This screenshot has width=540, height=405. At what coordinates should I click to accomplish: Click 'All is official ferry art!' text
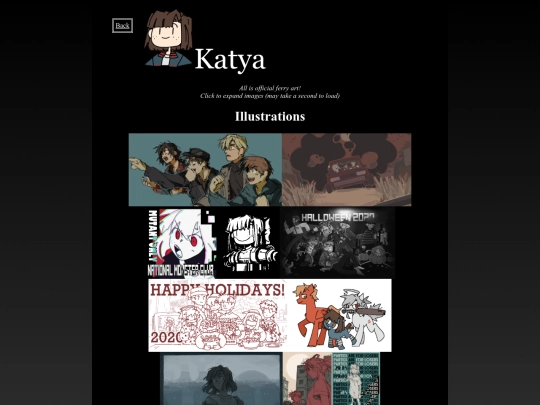coord(270,88)
